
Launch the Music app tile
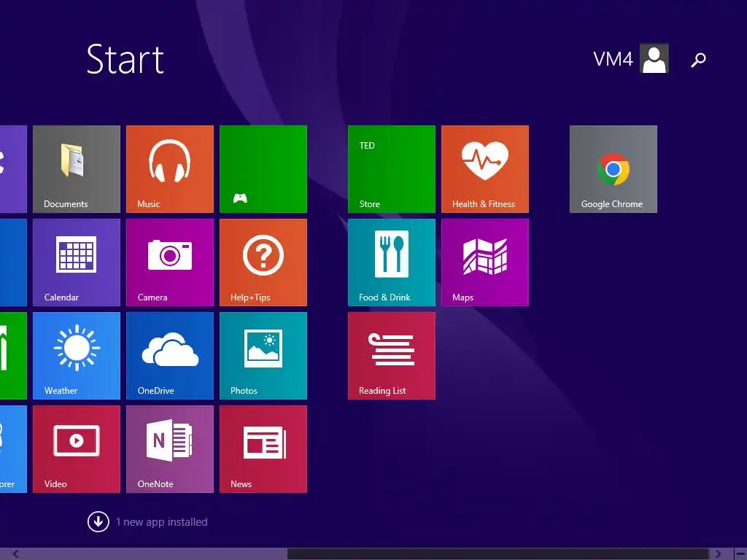(x=169, y=169)
